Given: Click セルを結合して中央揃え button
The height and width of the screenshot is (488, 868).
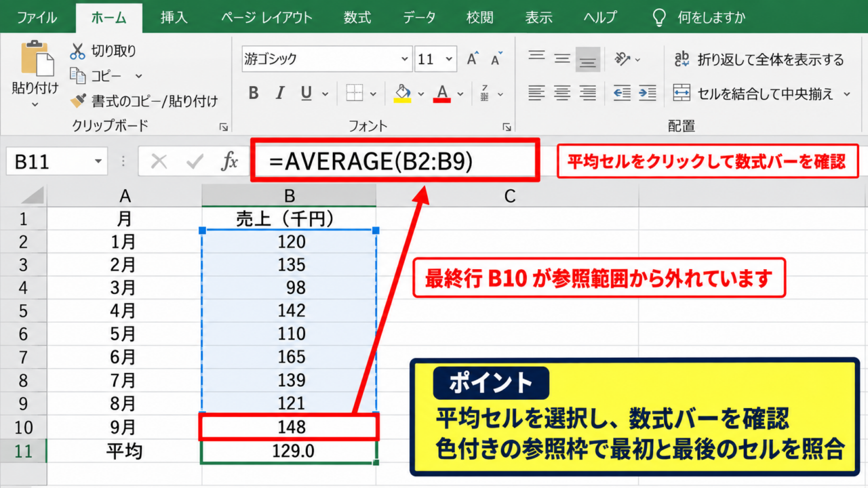Looking at the screenshot, I should pyautogui.click(x=762, y=94).
